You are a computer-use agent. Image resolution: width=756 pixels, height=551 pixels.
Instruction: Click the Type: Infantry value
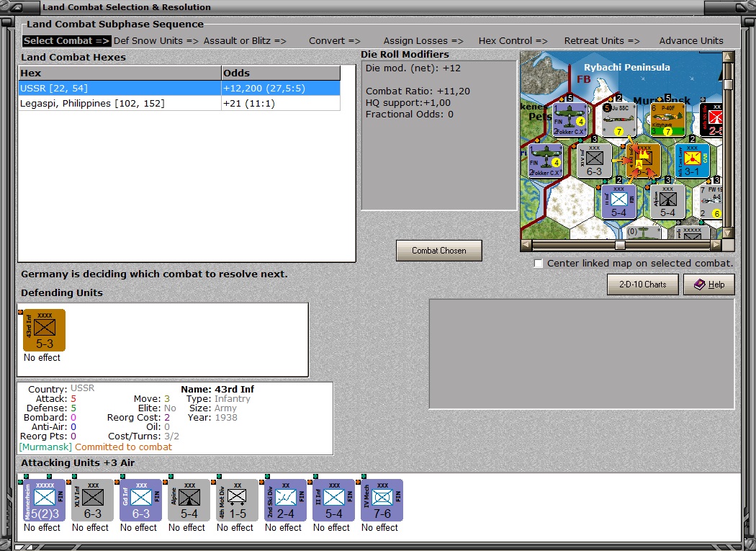click(x=233, y=398)
